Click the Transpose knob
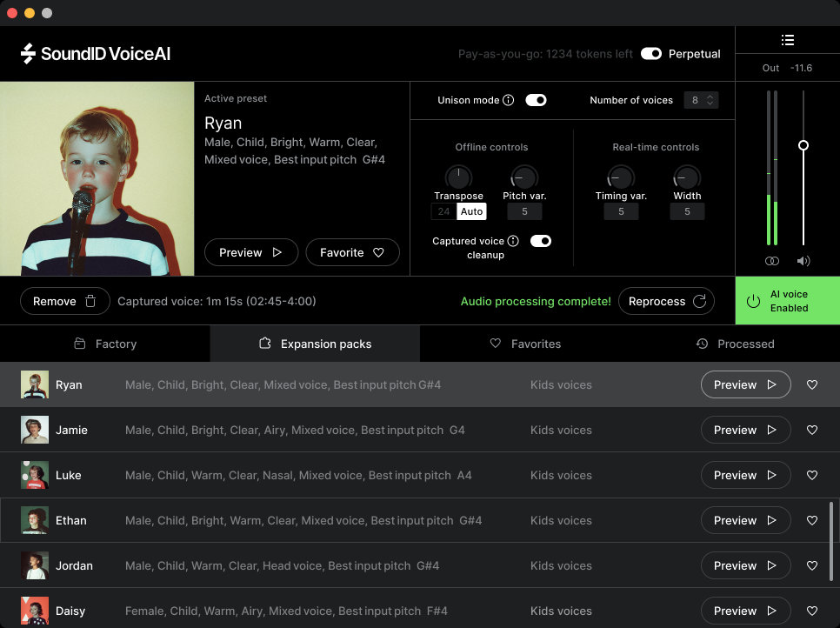840x628 pixels. pyautogui.click(x=458, y=177)
